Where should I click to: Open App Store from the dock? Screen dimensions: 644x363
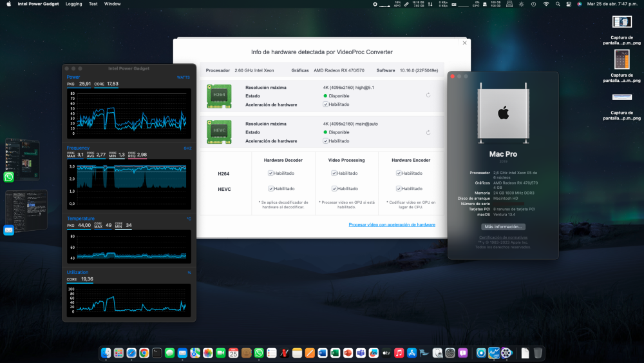pyautogui.click(x=412, y=353)
